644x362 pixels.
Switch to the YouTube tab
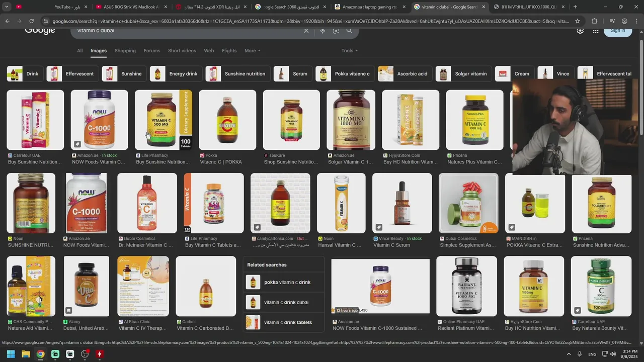50,7
